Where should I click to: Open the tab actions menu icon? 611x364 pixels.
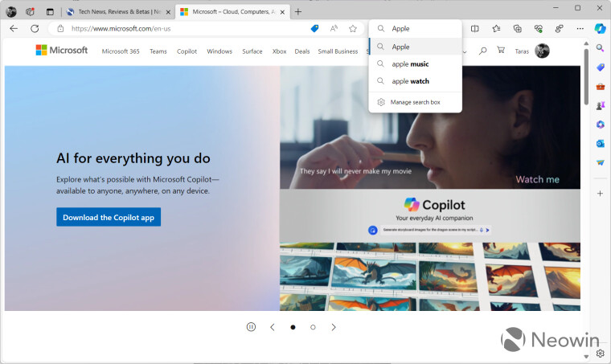coord(50,12)
